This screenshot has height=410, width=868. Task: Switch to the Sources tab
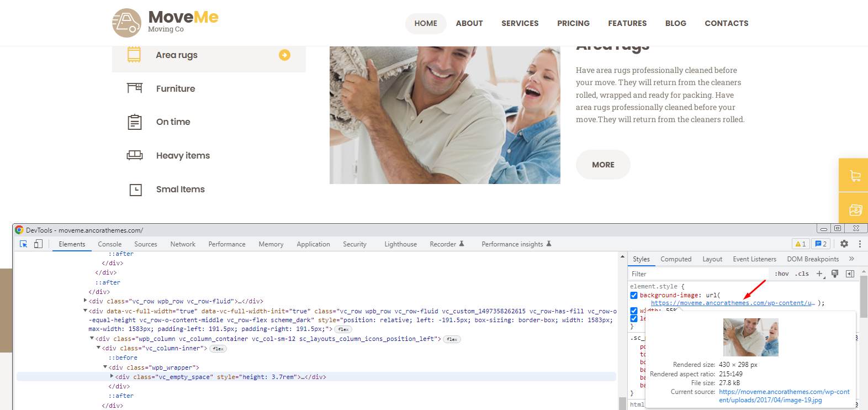tap(146, 244)
